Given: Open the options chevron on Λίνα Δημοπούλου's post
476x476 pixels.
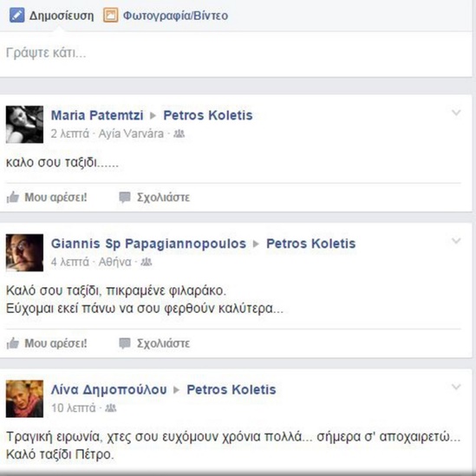Looking at the screenshot, I should point(456,387).
